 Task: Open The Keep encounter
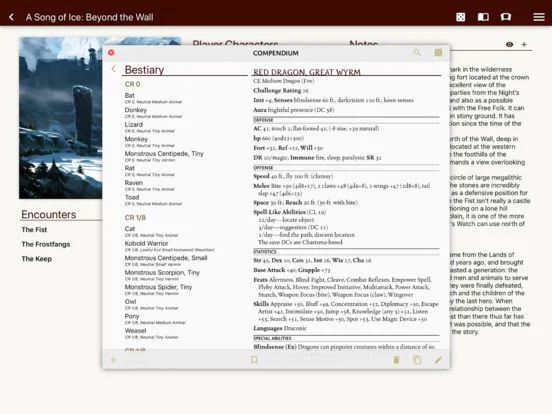[x=37, y=259]
